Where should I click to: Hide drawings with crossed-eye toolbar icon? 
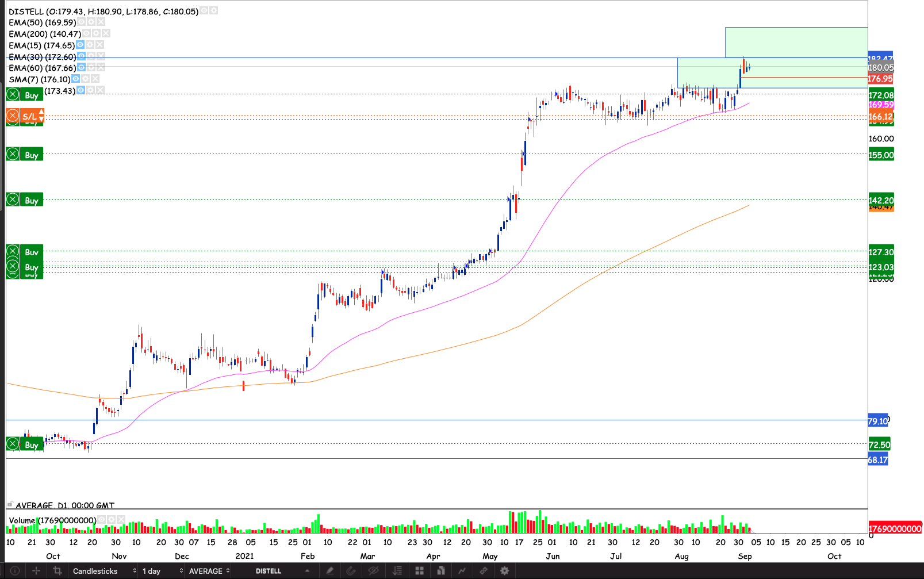pos(373,571)
